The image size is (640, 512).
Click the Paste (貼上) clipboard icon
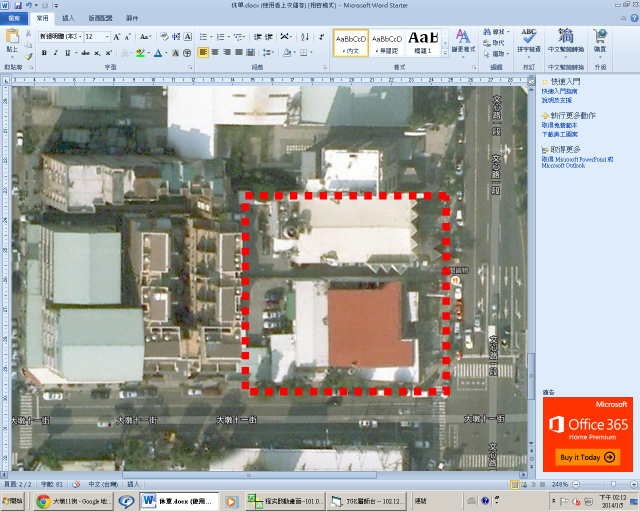tap(12, 41)
